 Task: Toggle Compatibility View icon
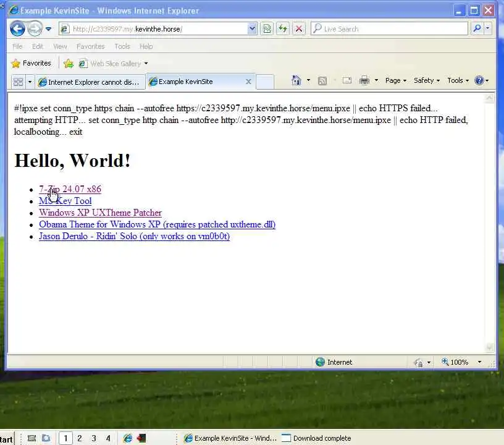pyautogui.click(x=267, y=29)
